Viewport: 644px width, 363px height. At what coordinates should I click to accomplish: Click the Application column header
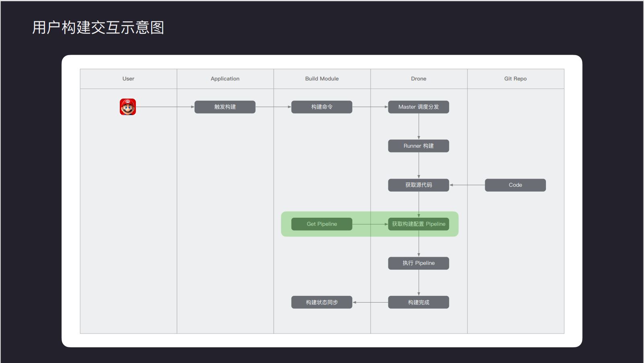tap(225, 79)
